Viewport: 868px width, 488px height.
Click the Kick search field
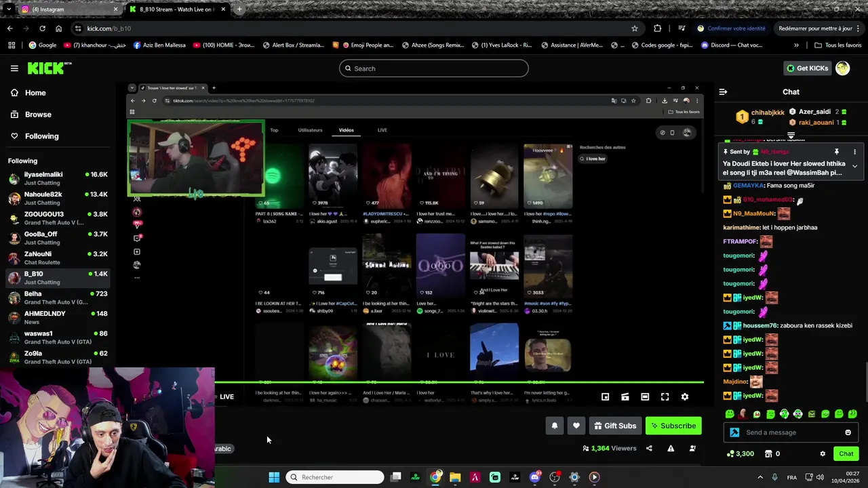point(434,68)
